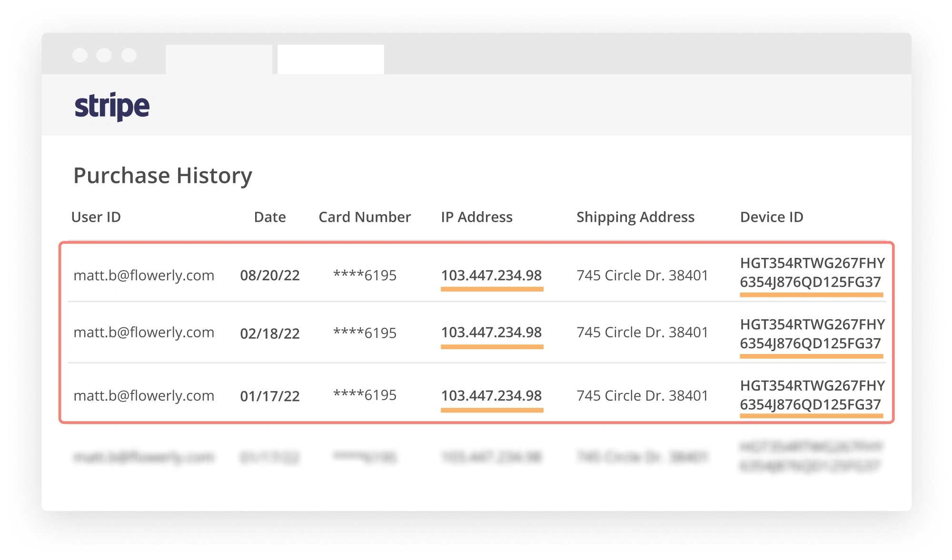Click shipping address in the 01/17/22 row

(642, 396)
